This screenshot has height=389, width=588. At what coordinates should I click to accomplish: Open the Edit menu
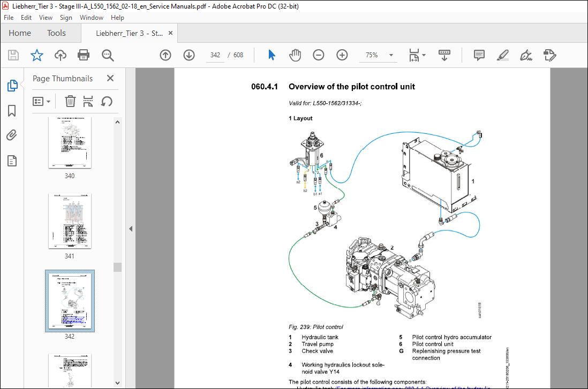[x=26, y=18]
